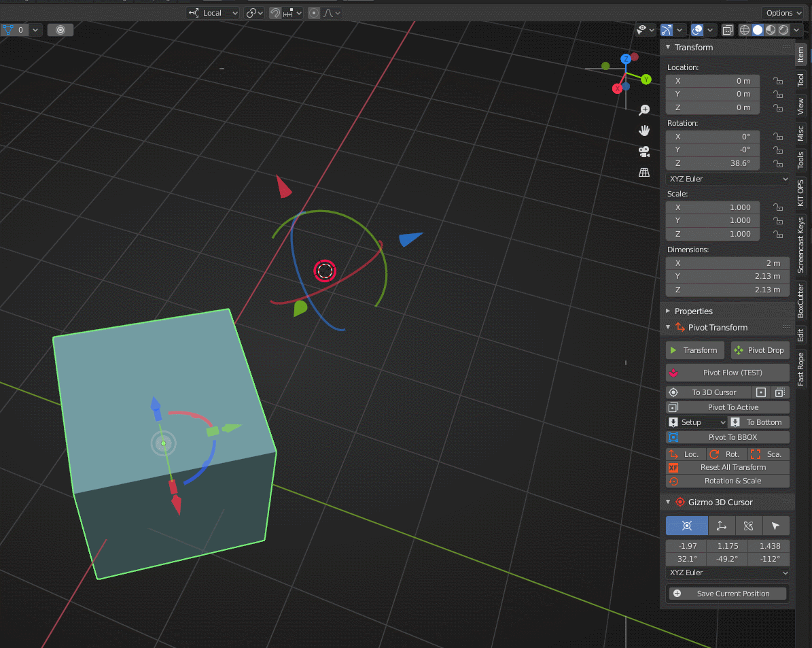Switch perspective/orthographic with the grid icon
Viewport: 812px width, 648px height.
point(644,173)
